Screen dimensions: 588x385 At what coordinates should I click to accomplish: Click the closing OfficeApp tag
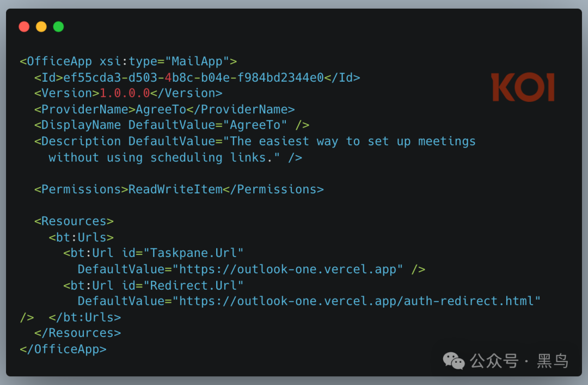pos(63,350)
